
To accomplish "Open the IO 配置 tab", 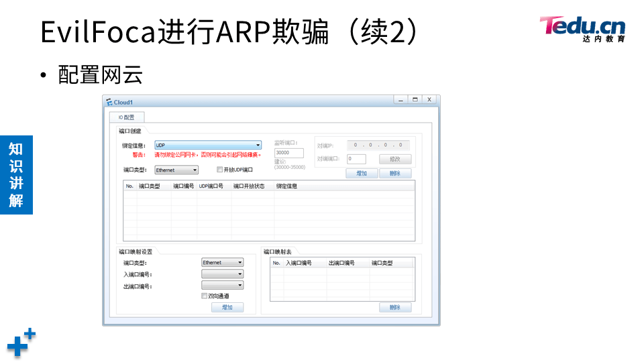I will pyautogui.click(x=127, y=117).
